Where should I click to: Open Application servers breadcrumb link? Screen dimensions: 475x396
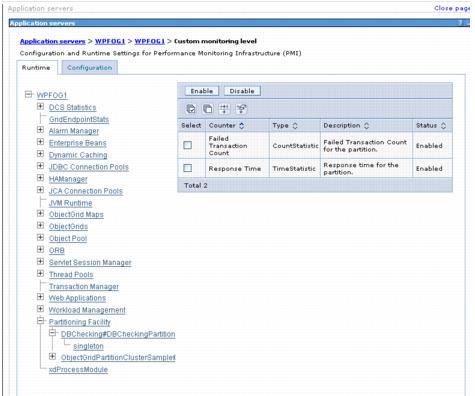coord(53,41)
